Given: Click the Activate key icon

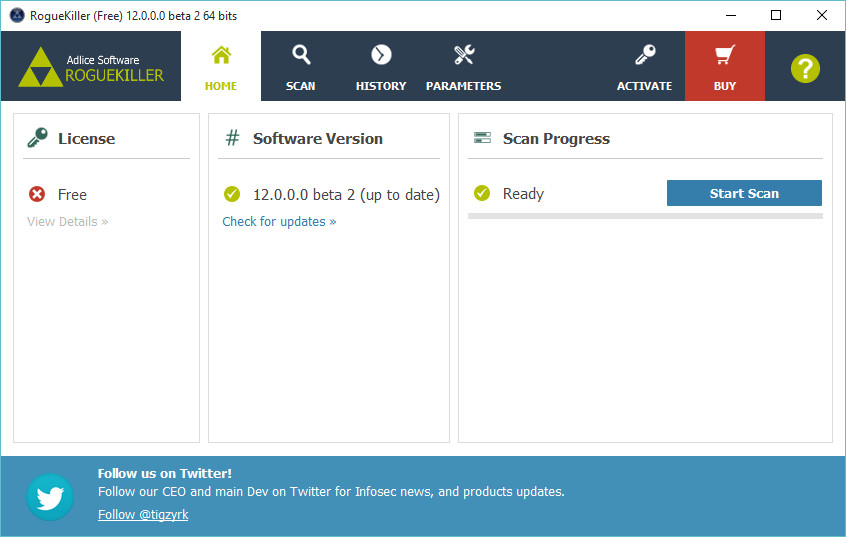Looking at the screenshot, I should pyautogui.click(x=645, y=55).
